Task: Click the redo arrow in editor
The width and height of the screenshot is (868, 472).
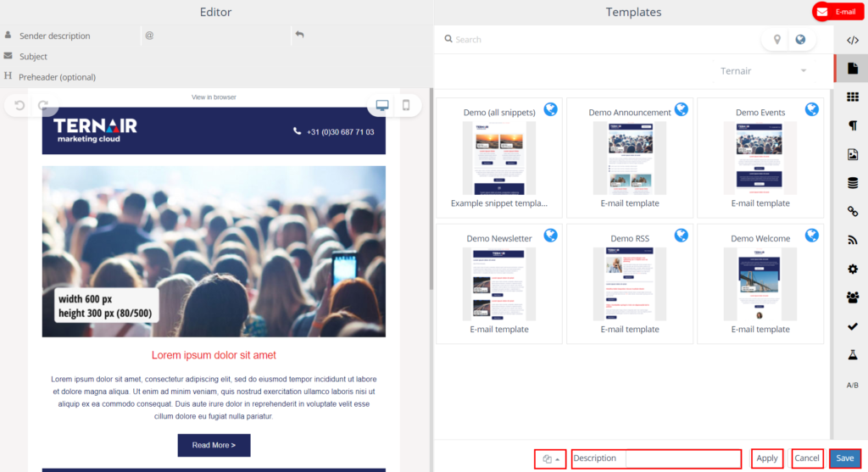Action: [43, 105]
